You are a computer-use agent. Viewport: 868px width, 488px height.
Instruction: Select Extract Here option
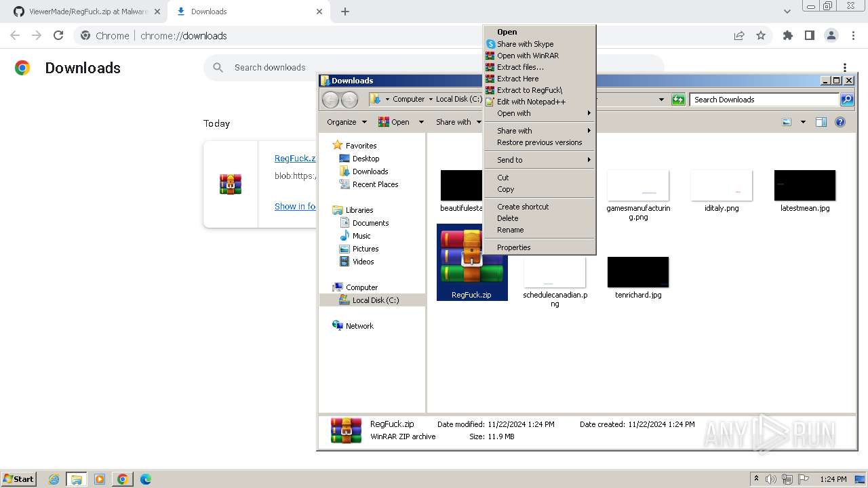[540, 79]
